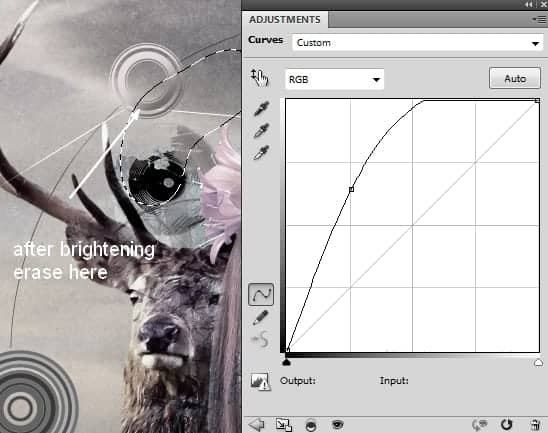Delete adjustment layer with trash icon
Image resolution: width=548 pixels, height=433 pixels.
pyautogui.click(x=535, y=425)
